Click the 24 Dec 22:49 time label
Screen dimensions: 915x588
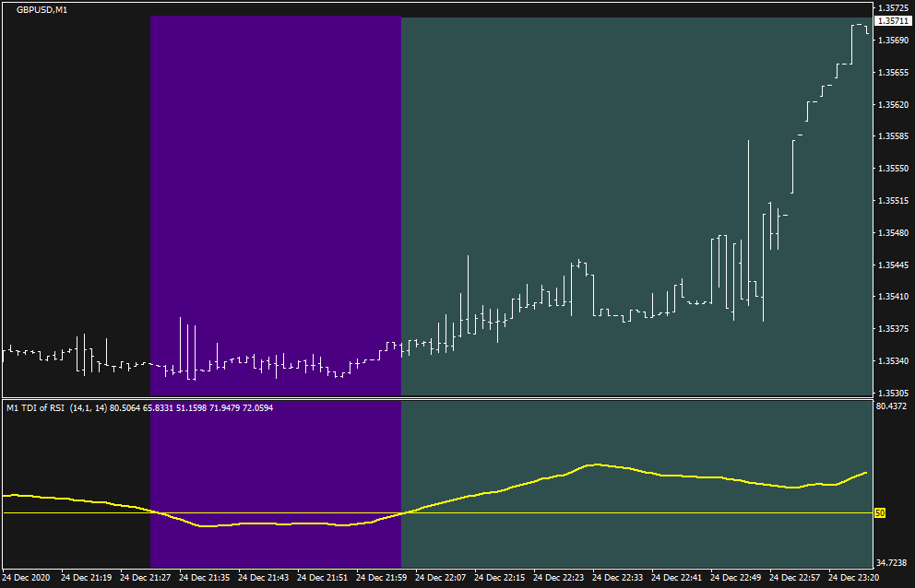[x=735, y=578]
